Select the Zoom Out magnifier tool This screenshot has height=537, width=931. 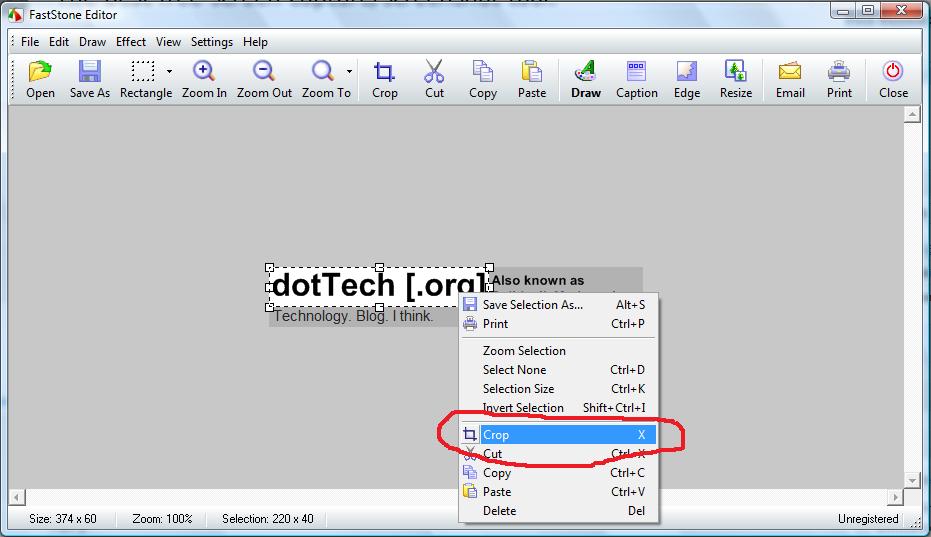click(x=264, y=73)
